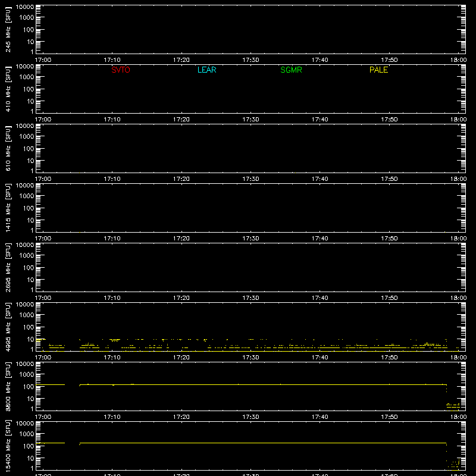
Task: Click 17:40 tick label under 2695 MHz panel
Action: coord(320,298)
